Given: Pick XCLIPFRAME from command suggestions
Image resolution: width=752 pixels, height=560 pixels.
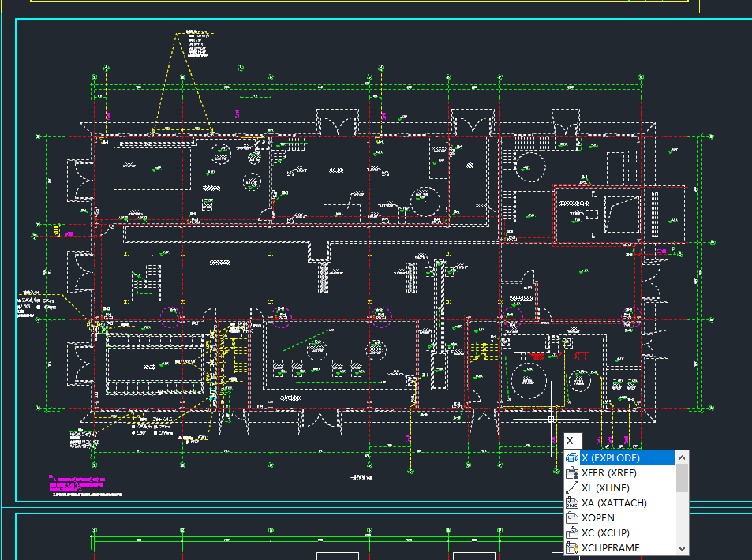Looking at the screenshot, I should [x=620, y=547].
